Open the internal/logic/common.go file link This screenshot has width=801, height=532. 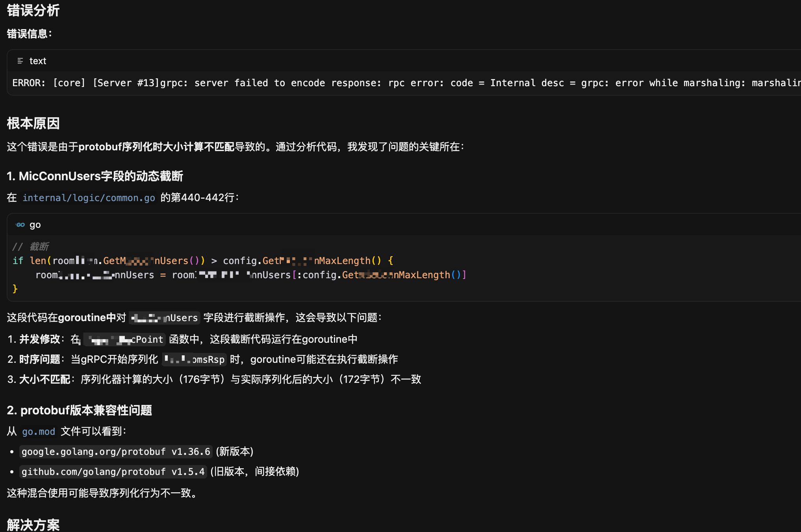click(89, 198)
